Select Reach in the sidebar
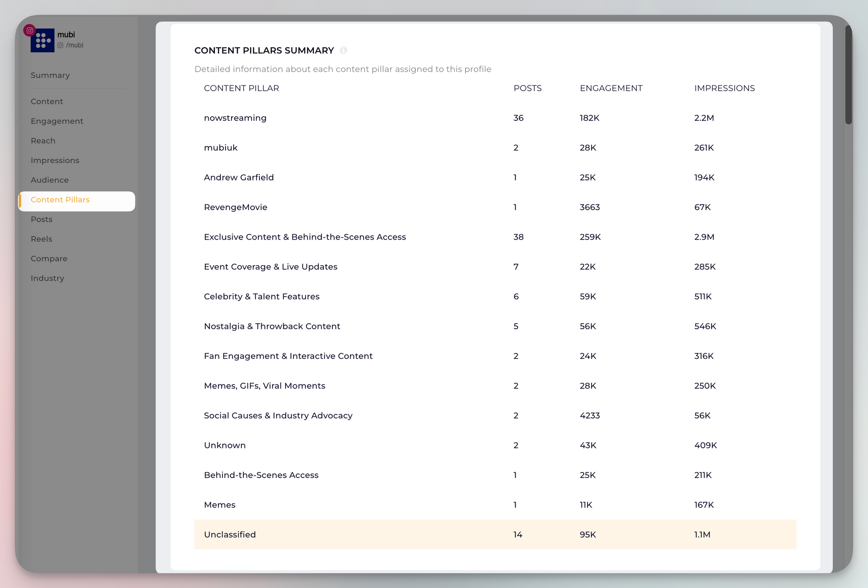Image resolution: width=868 pixels, height=588 pixels. pos(43,141)
